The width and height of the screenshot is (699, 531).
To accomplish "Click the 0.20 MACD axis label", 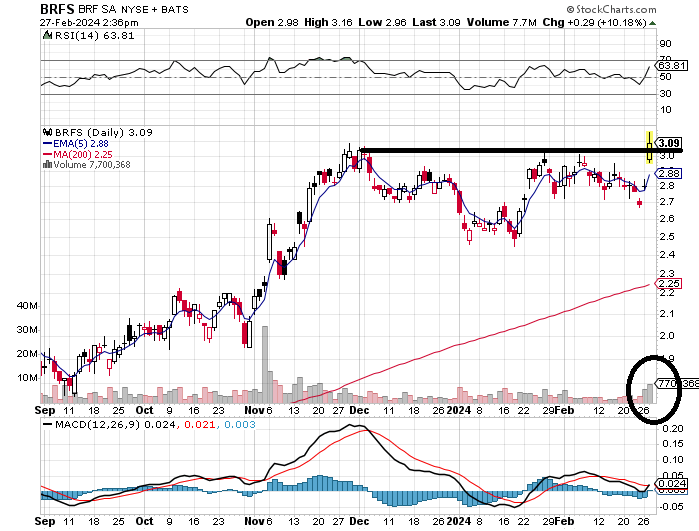I will [673, 428].
